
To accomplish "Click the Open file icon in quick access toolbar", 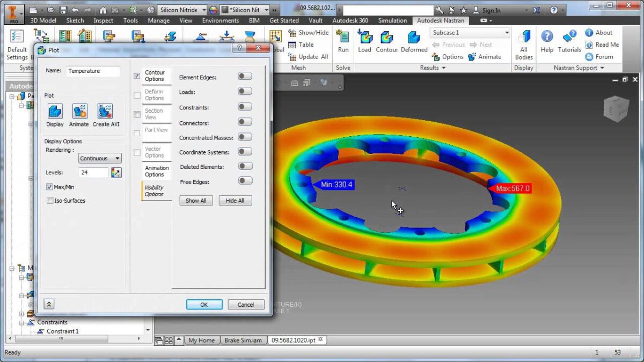I will pos(51,10).
